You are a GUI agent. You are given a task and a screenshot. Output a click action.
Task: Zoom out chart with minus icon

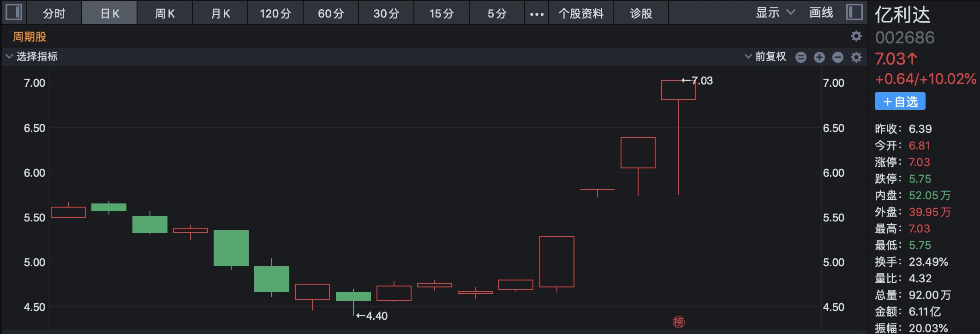838,57
